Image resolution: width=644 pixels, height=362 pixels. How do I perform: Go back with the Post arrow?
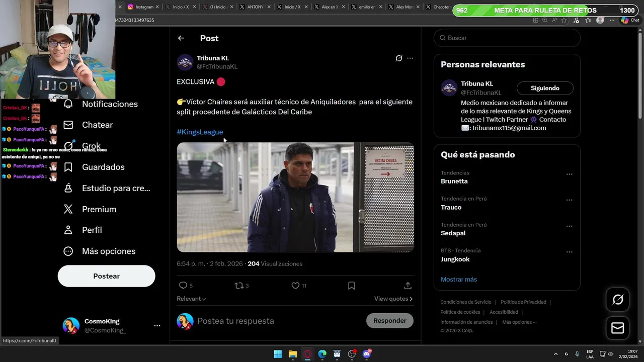click(181, 38)
